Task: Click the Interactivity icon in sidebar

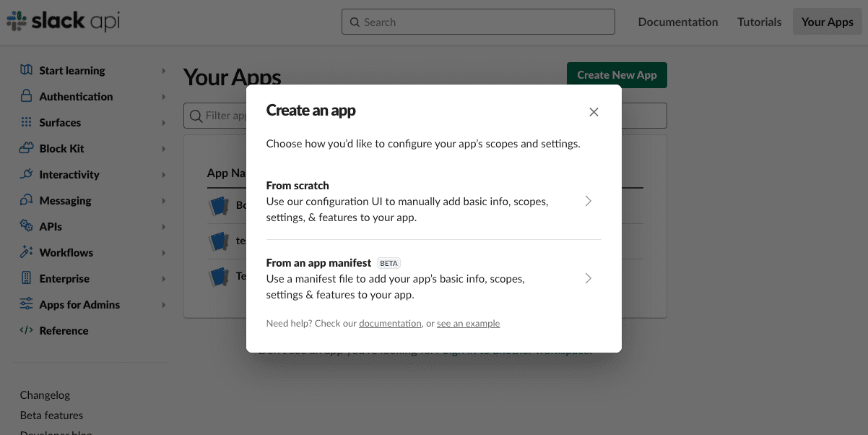Action: [x=27, y=174]
